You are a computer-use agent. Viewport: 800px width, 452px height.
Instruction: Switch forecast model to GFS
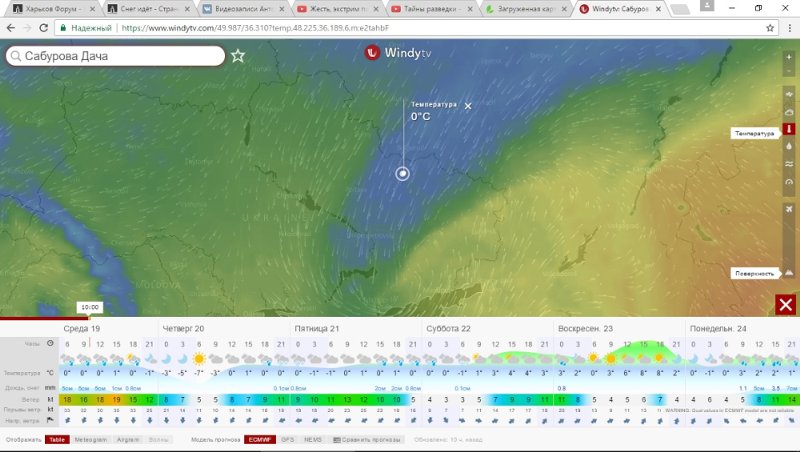tap(287, 439)
